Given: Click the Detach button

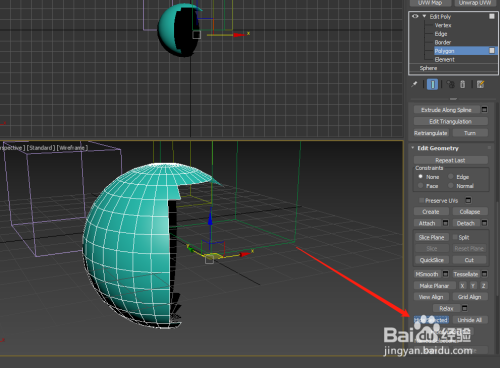Looking at the screenshot, I should [466, 223].
